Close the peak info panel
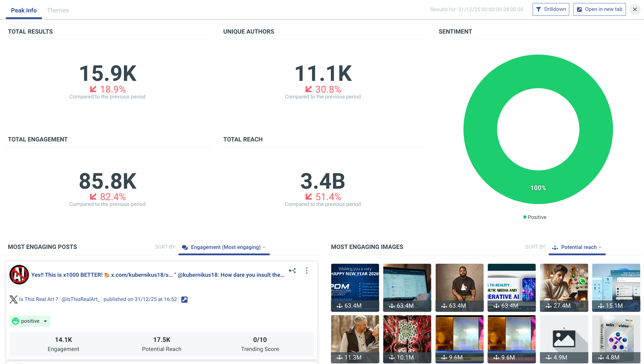The height and width of the screenshot is (364, 644). click(635, 9)
